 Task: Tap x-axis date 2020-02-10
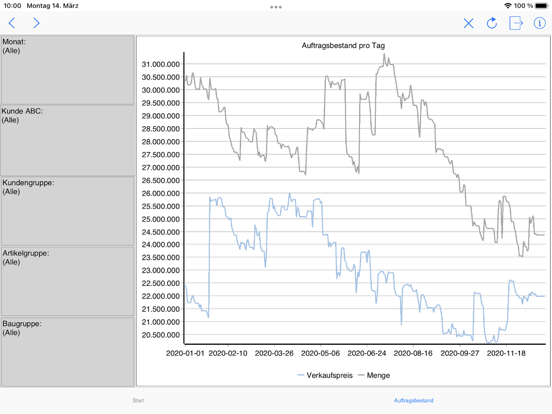pos(228,353)
